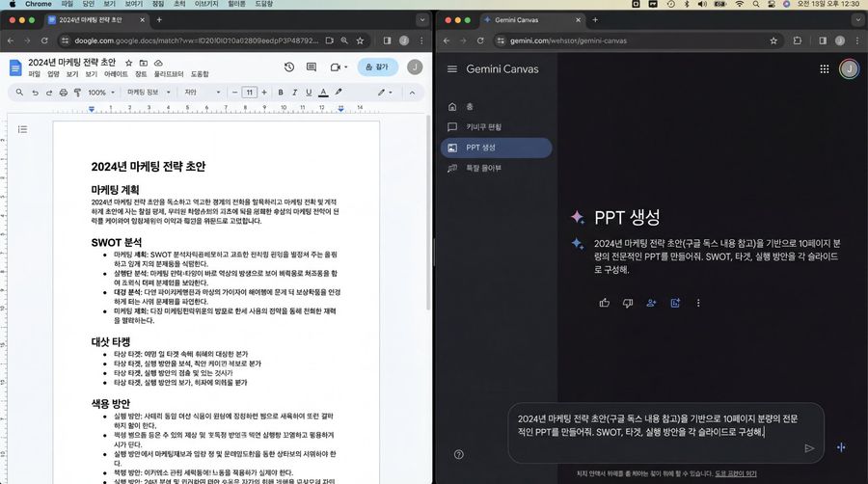Open the 파일 menu in Docs
868x484 pixels.
tap(34, 74)
